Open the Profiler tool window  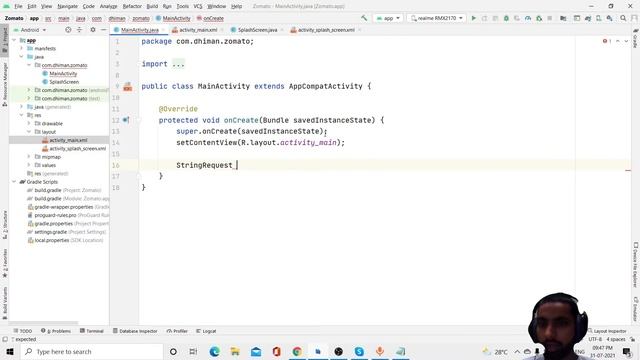[177, 331]
